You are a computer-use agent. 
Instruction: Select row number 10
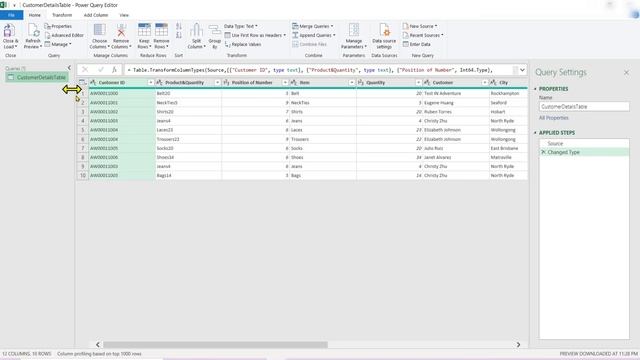point(83,176)
